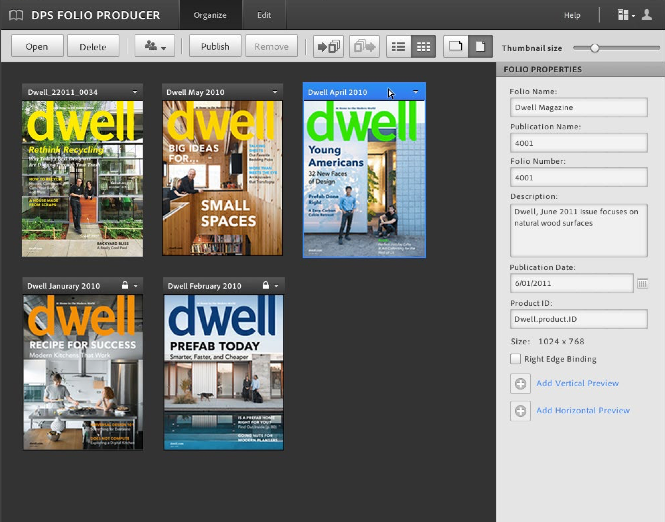Switch to the Edit tab
This screenshot has width=665, height=522.
pos(264,15)
